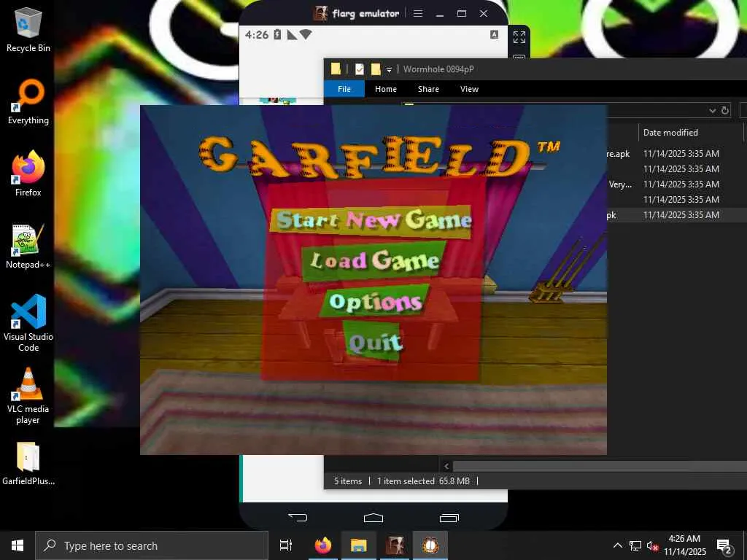Switch to Firefox in taskbar
This screenshot has width=747, height=560.
click(323, 545)
